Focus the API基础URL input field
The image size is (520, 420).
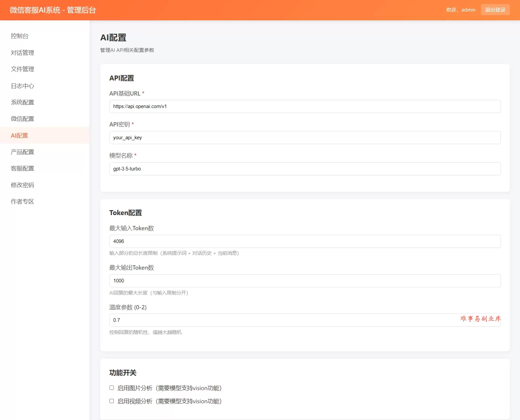tap(305, 106)
